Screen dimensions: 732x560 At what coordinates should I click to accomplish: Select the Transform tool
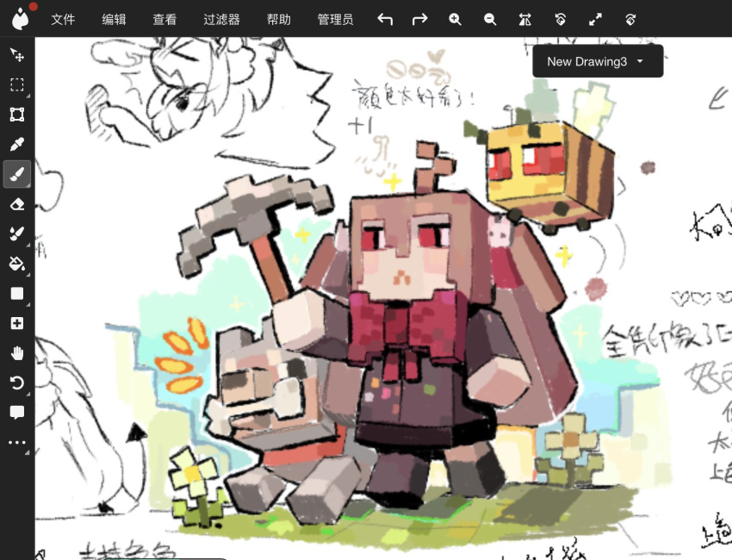coord(17,115)
